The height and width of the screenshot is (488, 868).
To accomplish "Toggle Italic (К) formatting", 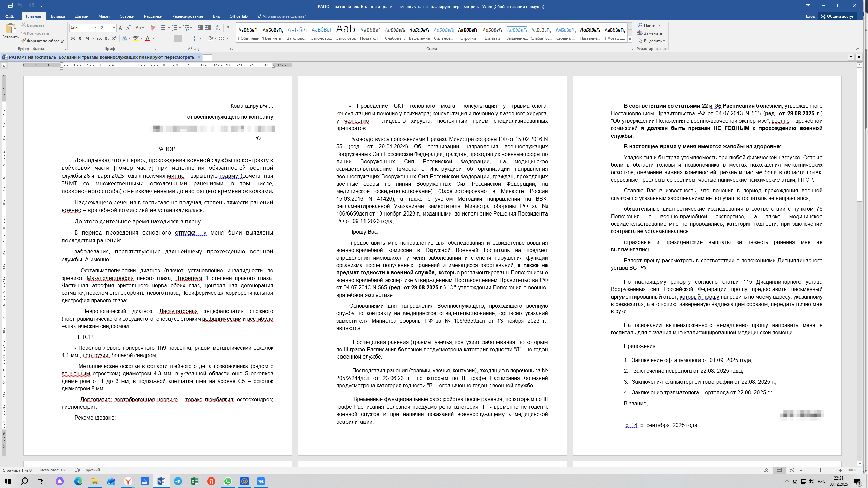I will 80,38.
